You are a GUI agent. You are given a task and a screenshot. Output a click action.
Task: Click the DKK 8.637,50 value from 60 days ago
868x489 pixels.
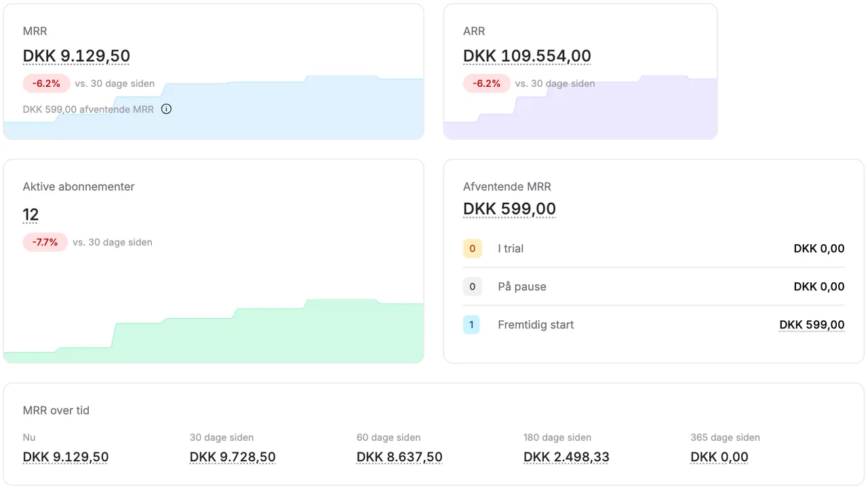point(399,457)
